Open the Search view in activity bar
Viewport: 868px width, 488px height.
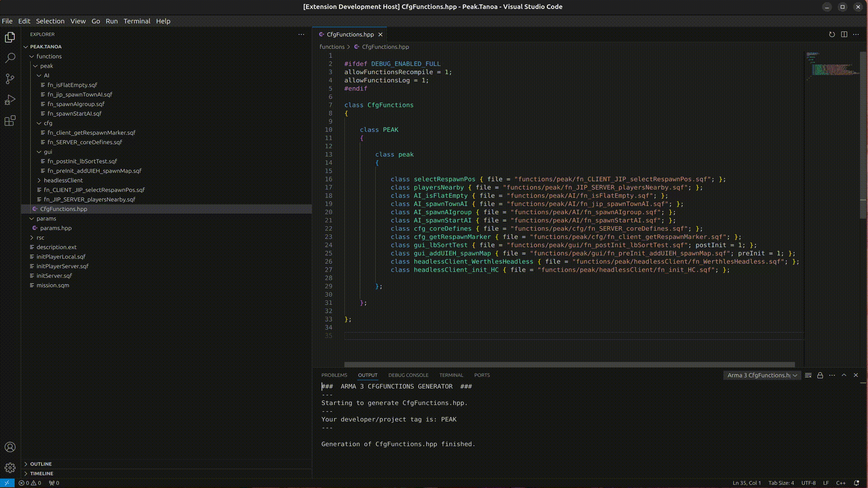coord(10,58)
